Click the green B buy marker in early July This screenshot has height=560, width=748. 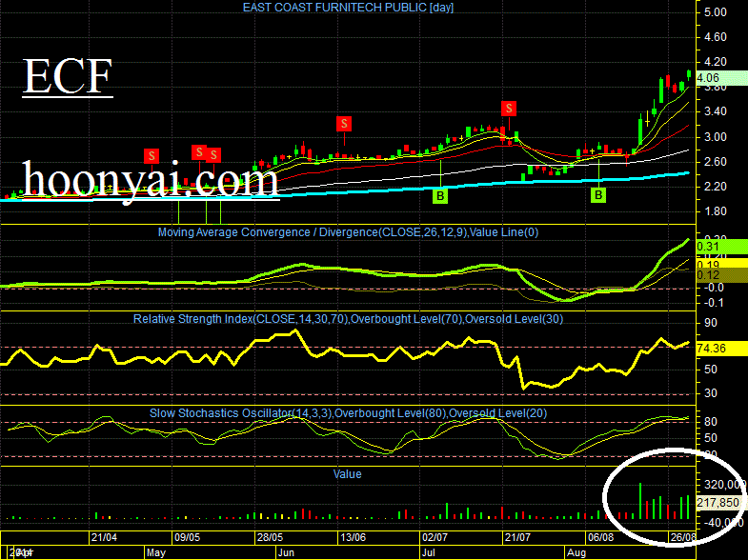[x=440, y=195]
